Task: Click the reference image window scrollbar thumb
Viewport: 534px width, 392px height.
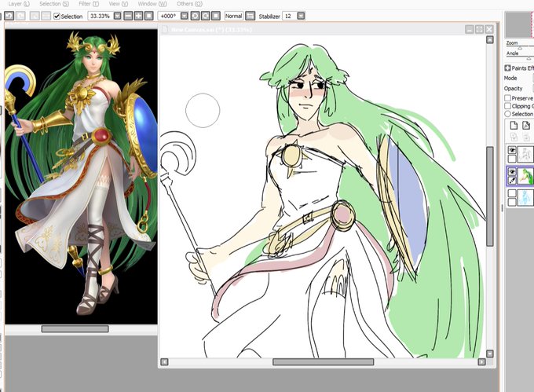Action: [75, 328]
